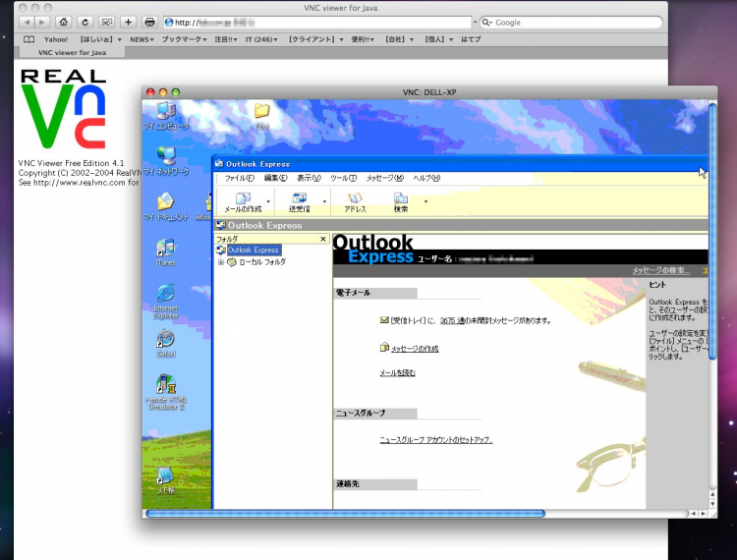
Task: Open dropdown arrow beside 送受信
Action: pyautogui.click(x=324, y=201)
